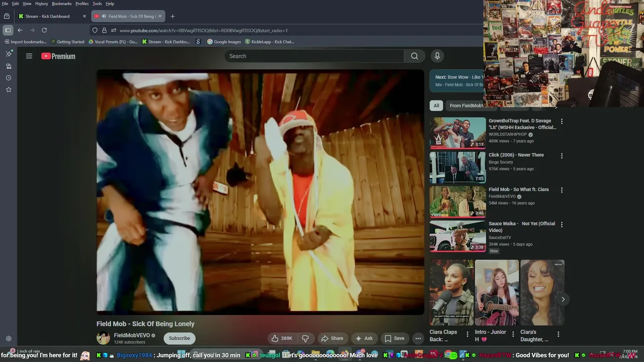The width and height of the screenshot is (644, 362).
Task: Click the YouTube URL in the address bar
Action: click(x=203, y=30)
